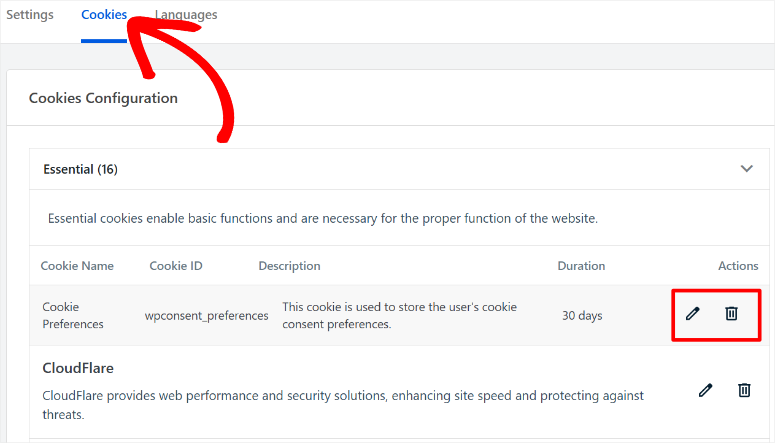
Task: Click the Duration column header
Action: click(x=581, y=266)
